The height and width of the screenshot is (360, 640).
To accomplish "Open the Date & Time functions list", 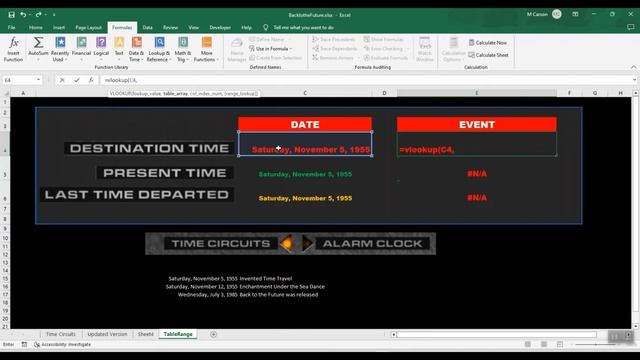I will coord(136,49).
